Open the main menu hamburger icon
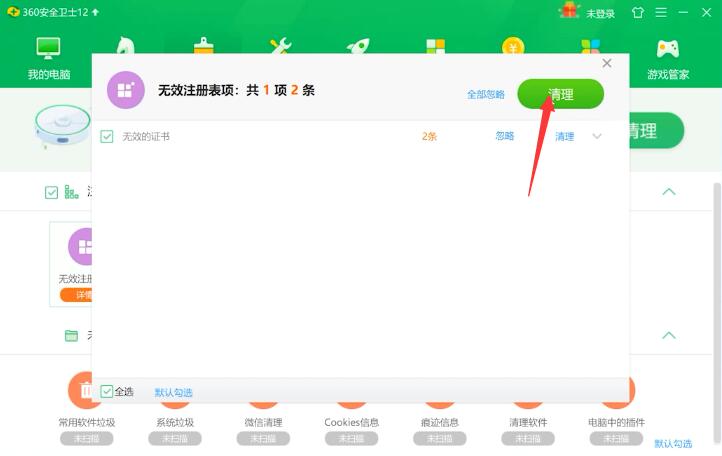 (x=661, y=12)
